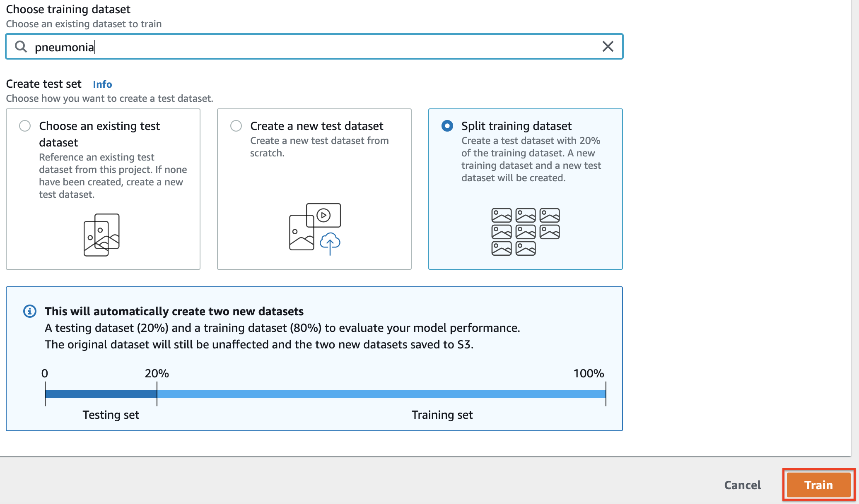Clear the pneumonia search text

pos(608,46)
